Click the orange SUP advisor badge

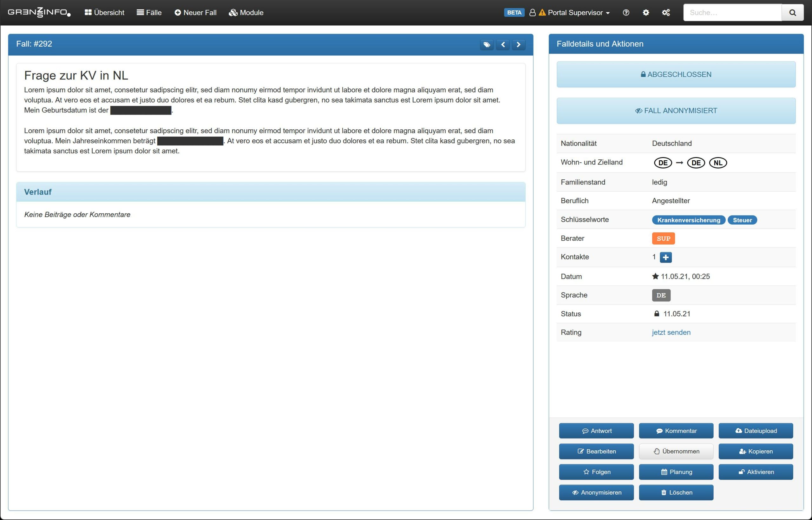pos(663,238)
